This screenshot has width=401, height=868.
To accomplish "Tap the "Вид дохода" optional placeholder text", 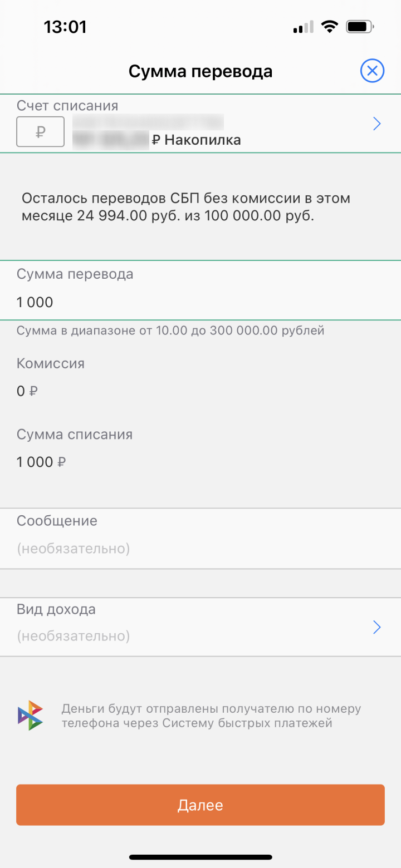I will [x=74, y=635].
